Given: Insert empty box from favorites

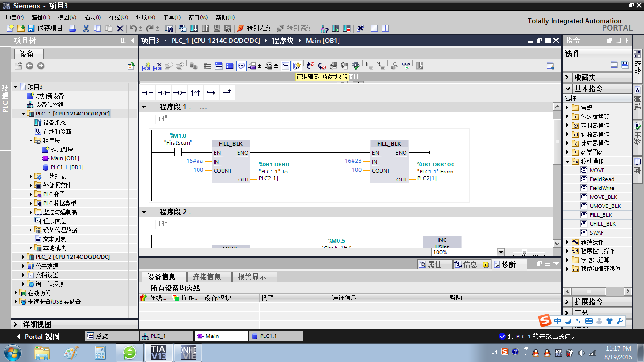Looking at the screenshot, I should click(196, 93).
